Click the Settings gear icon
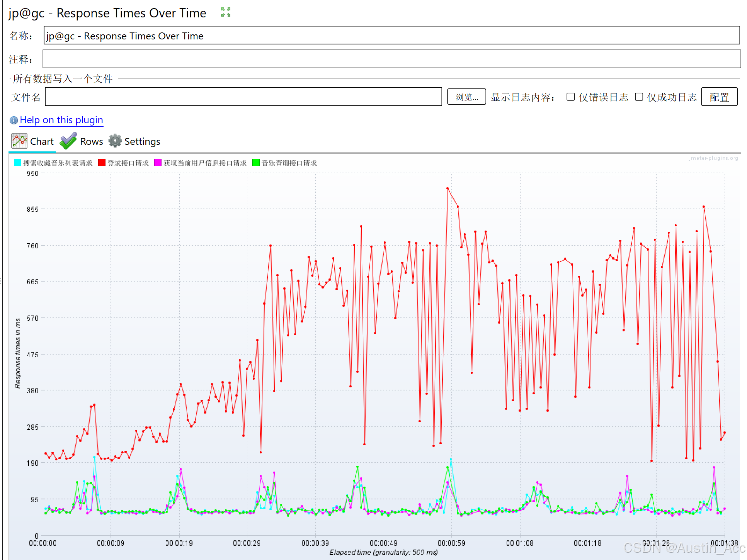This screenshot has height=560, width=747. (115, 141)
